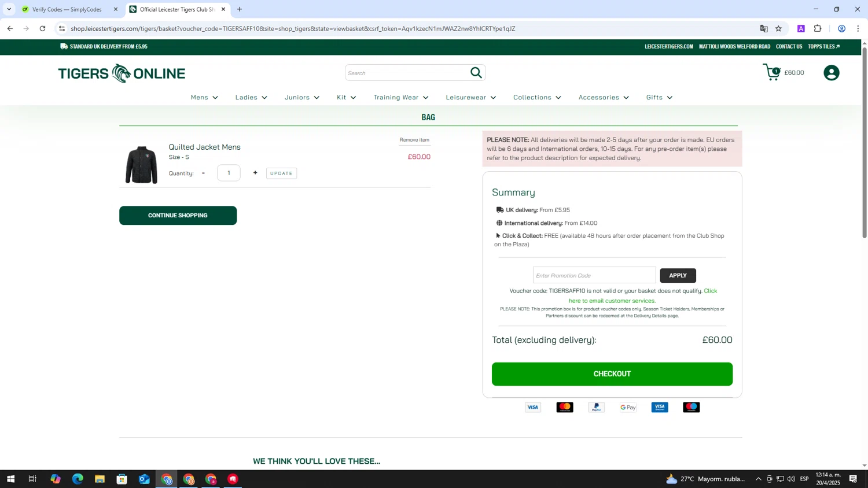
Task: Open Outlook from taskbar
Action: click(144, 479)
